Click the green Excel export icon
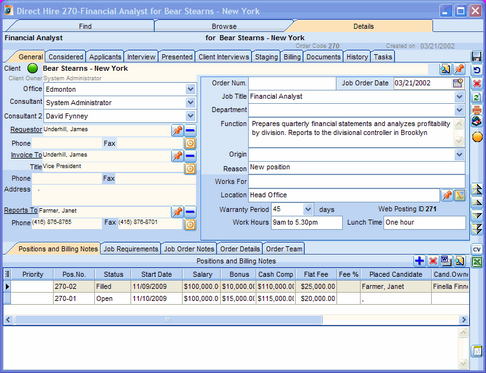Image resolution: width=486 pixels, height=373 pixels. pos(477,262)
